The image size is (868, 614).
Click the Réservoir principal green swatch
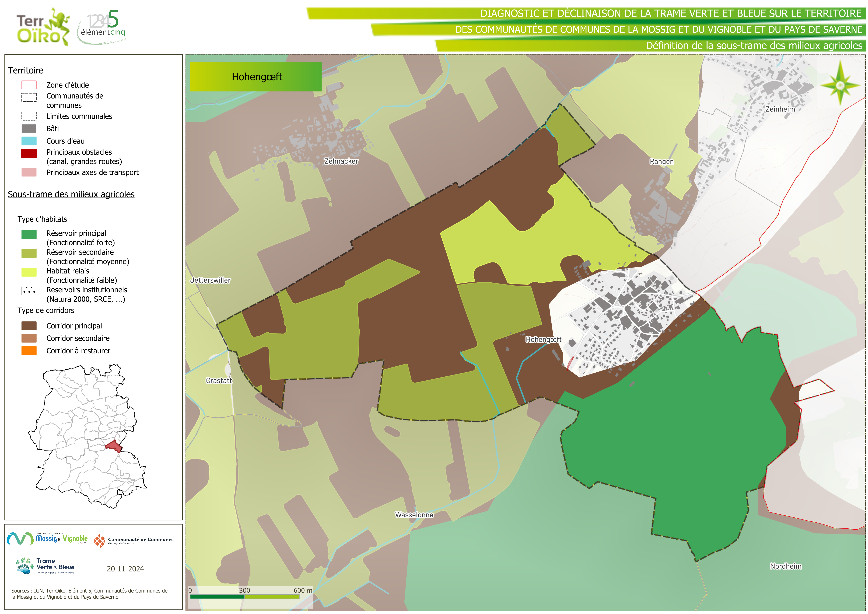pyautogui.click(x=29, y=235)
